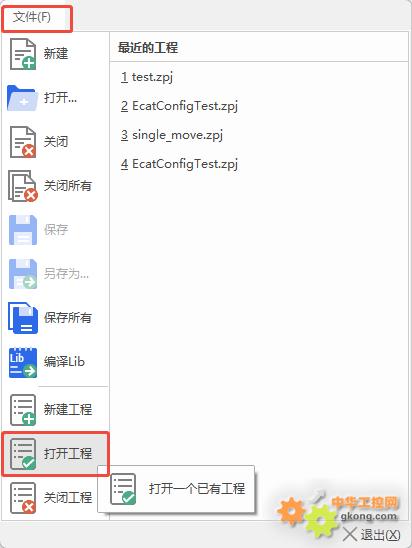Click the 保存 floppy disk icon

pos(23,230)
